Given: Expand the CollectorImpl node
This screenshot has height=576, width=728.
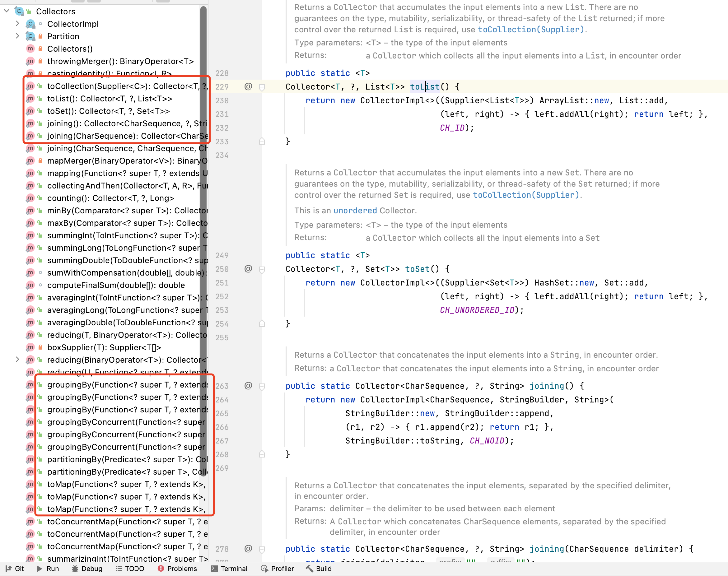Looking at the screenshot, I should click(17, 24).
